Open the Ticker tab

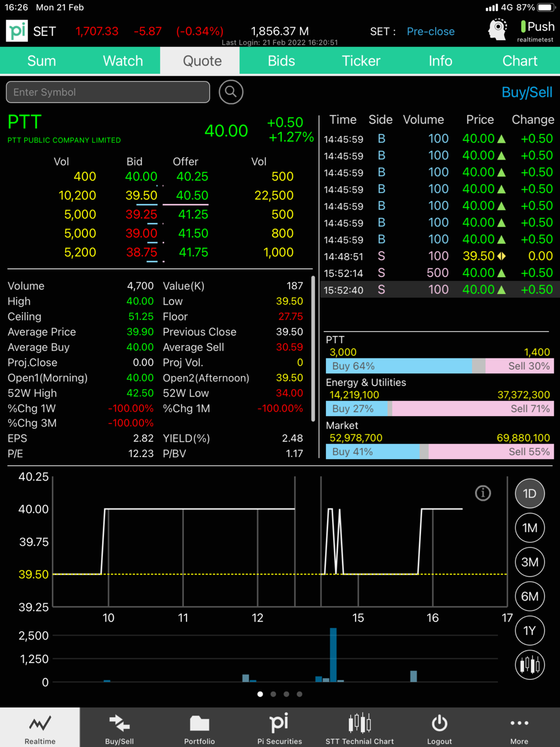361,60
